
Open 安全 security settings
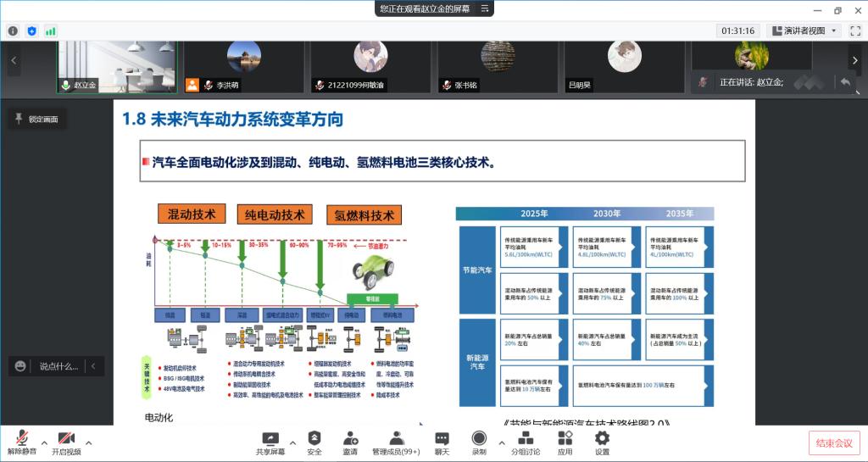pyautogui.click(x=314, y=443)
